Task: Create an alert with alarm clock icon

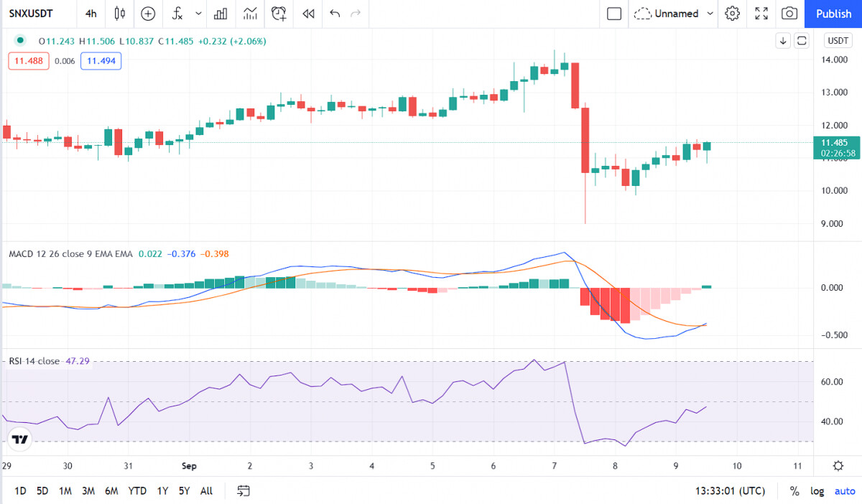Action: point(279,13)
